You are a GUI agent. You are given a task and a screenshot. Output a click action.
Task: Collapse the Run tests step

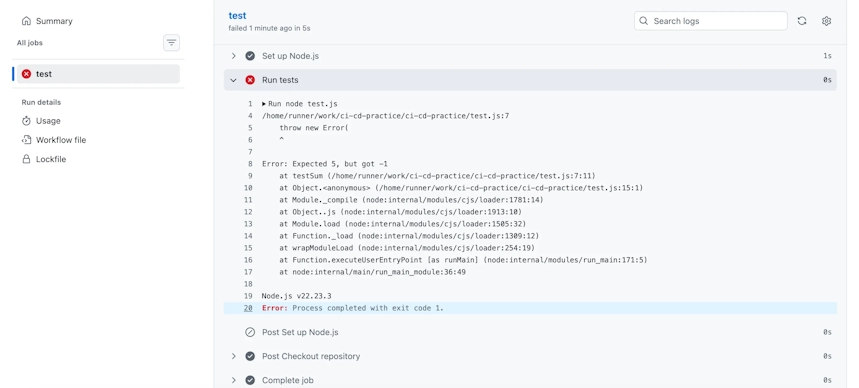(x=233, y=80)
